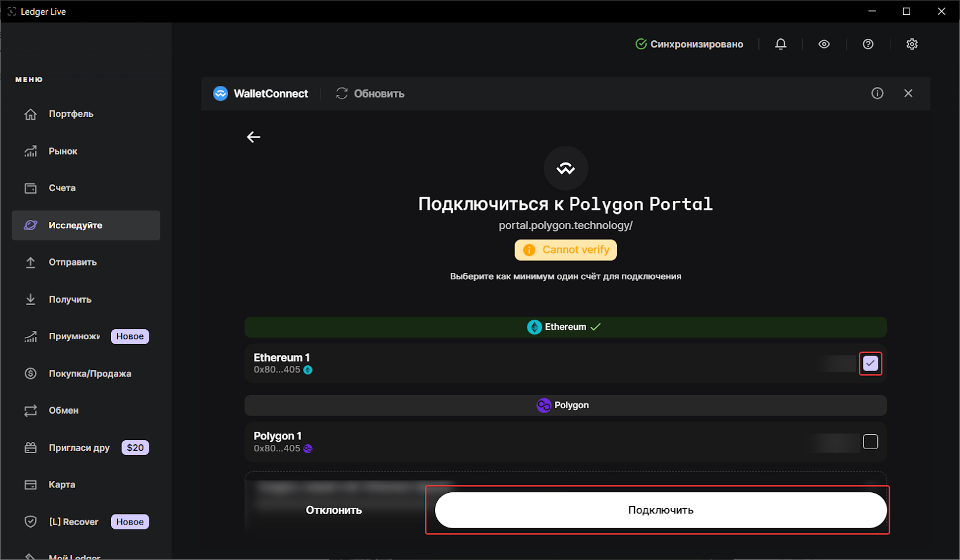Click the Рынок chart icon
Viewport: 960px width, 560px height.
tap(31, 151)
